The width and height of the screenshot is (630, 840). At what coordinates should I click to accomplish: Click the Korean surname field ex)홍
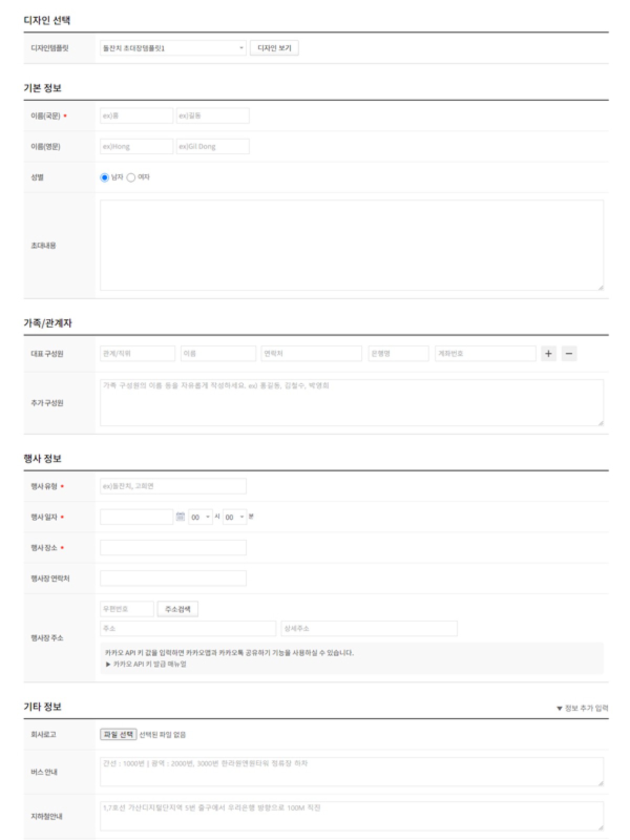pyautogui.click(x=136, y=115)
